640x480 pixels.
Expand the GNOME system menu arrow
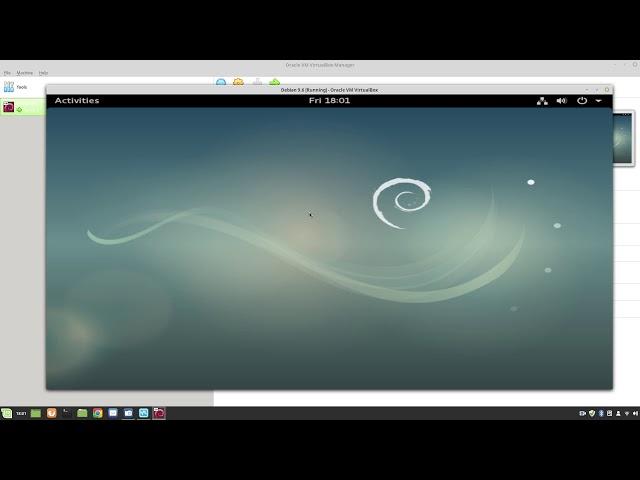[x=598, y=101]
